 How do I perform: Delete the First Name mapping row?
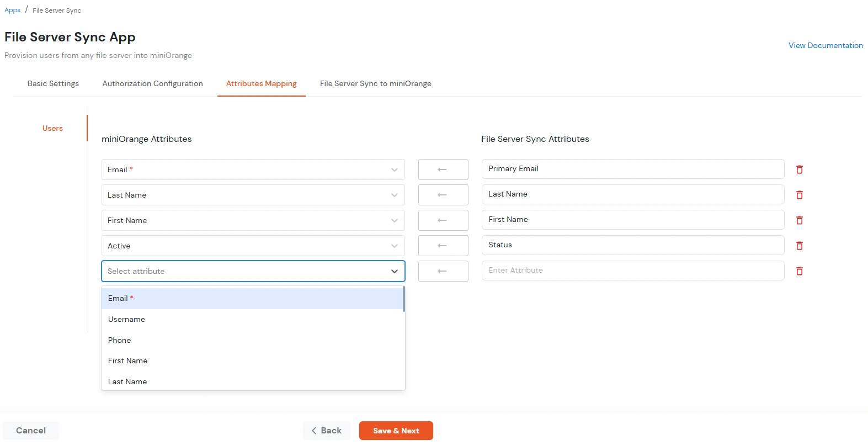click(x=799, y=220)
